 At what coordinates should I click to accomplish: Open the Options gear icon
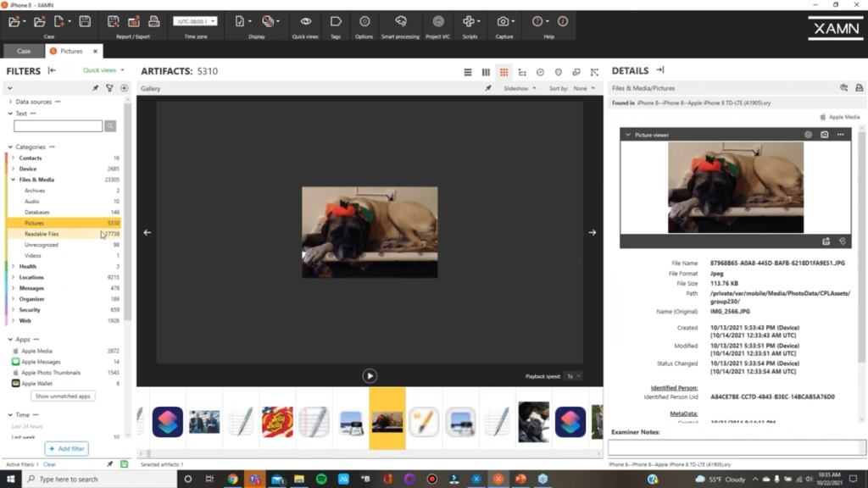point(364,21)
